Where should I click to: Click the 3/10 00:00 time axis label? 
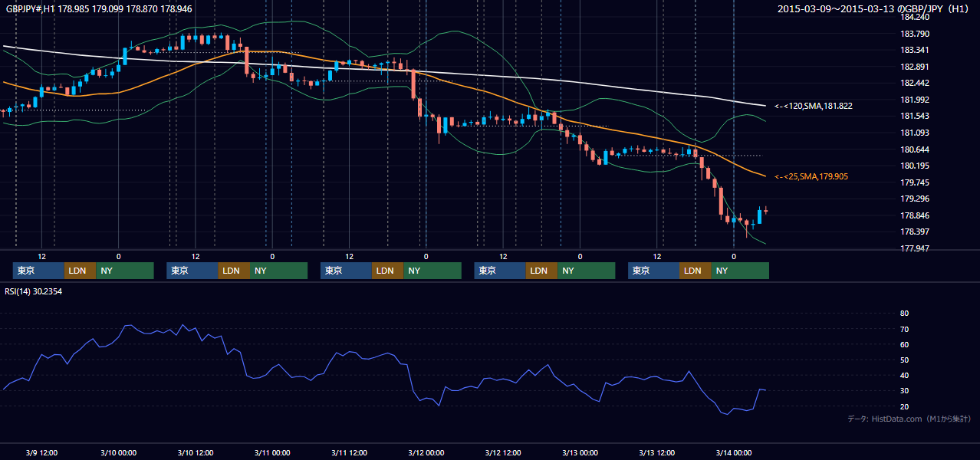click(x=118, y=452)
